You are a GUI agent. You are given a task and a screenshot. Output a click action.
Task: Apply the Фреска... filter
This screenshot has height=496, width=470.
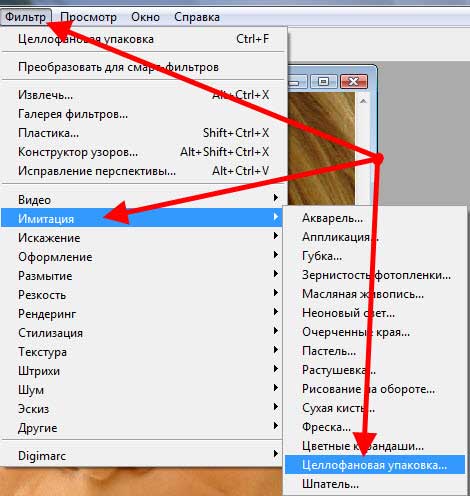click(x=375, y=427)
